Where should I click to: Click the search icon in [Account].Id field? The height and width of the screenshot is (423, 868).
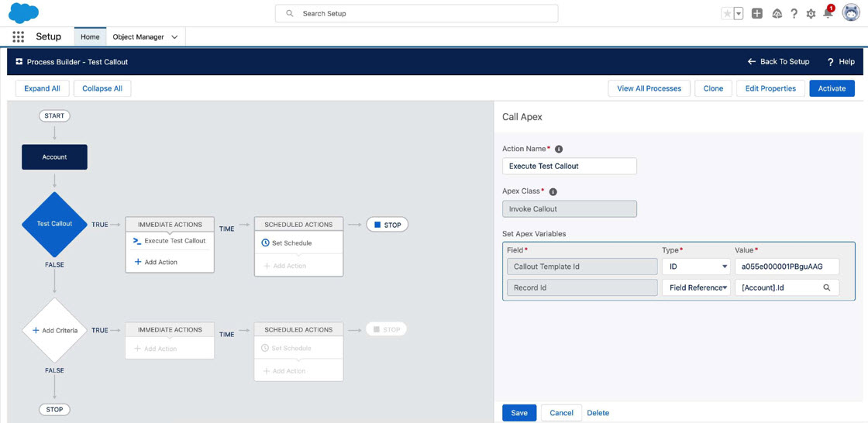(826, 288)
